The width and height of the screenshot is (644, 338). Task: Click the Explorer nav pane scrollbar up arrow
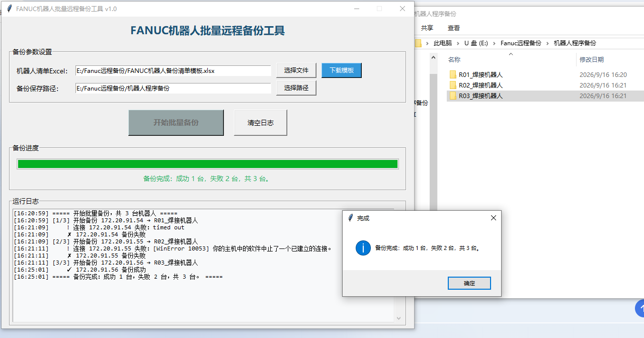(433, 57)
